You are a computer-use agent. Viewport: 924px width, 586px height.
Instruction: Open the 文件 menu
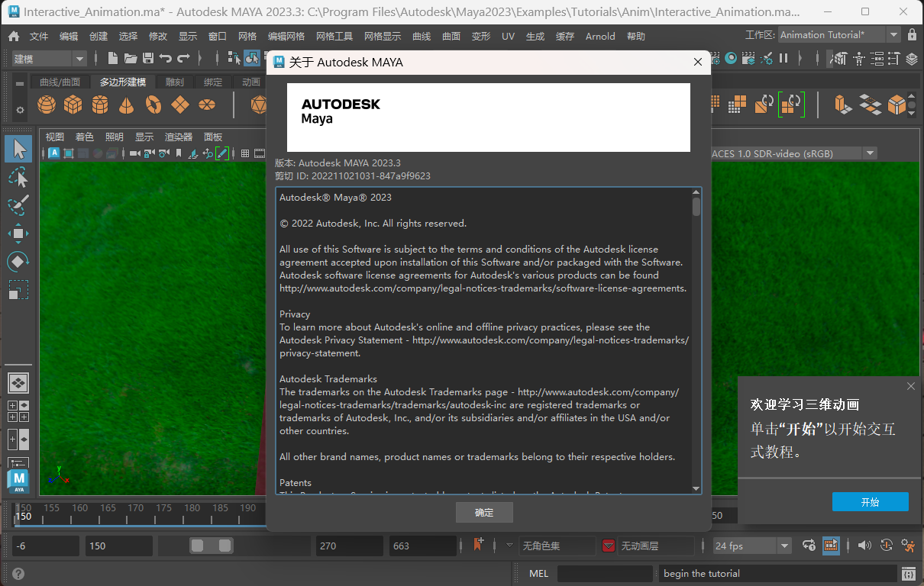click(x=39, y=36)
